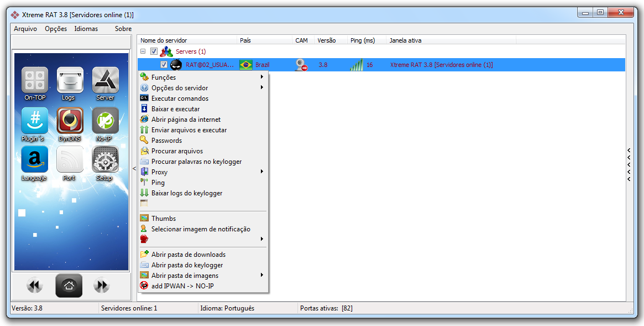Sort by Nome do servidor column
This screenshot has height=326, width=644.
tap(187, 40)
